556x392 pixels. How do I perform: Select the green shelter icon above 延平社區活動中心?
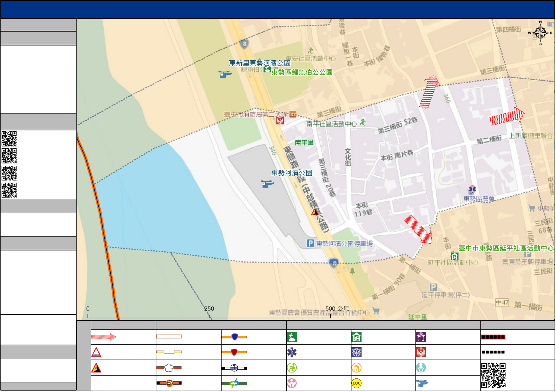point(455,256)
